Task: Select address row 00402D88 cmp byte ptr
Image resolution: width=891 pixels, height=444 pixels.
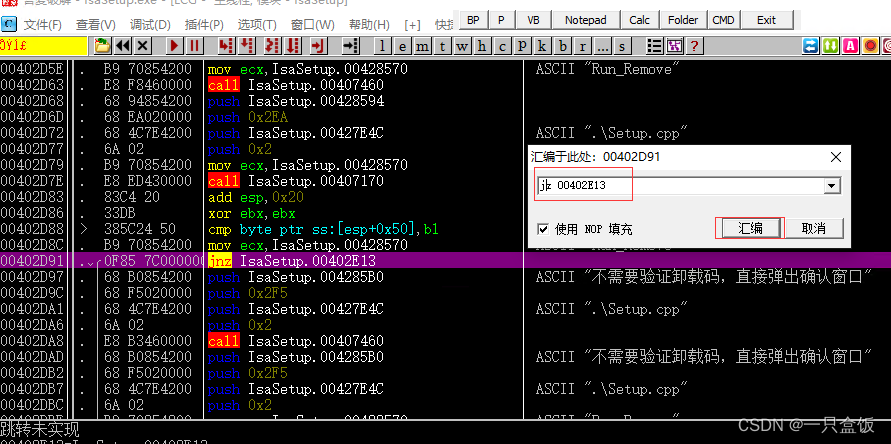Action: tap(261, 229)
